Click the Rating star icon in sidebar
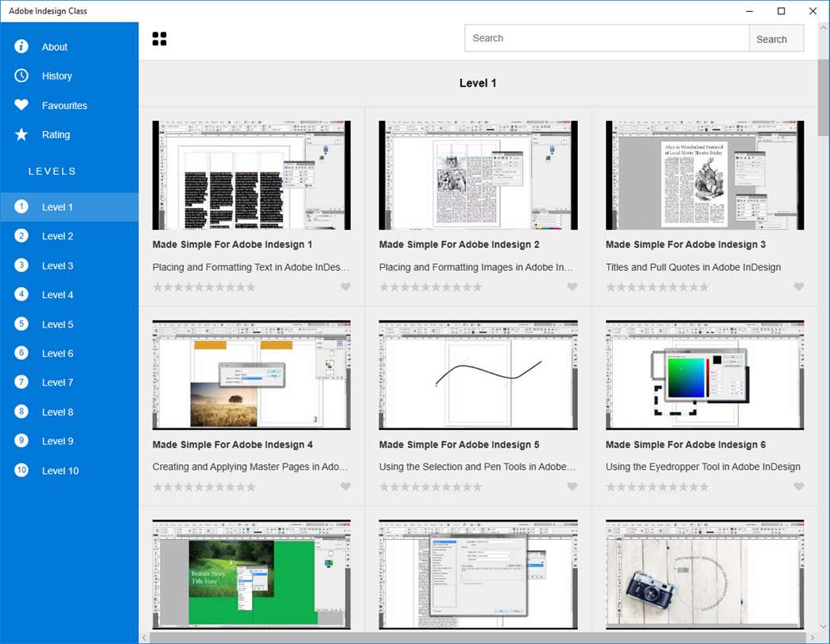Screen dimensions: 830x644 (21, 134)
